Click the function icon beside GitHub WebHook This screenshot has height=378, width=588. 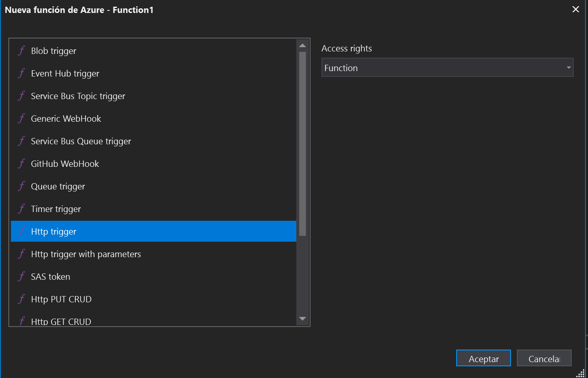click(21, 163)
